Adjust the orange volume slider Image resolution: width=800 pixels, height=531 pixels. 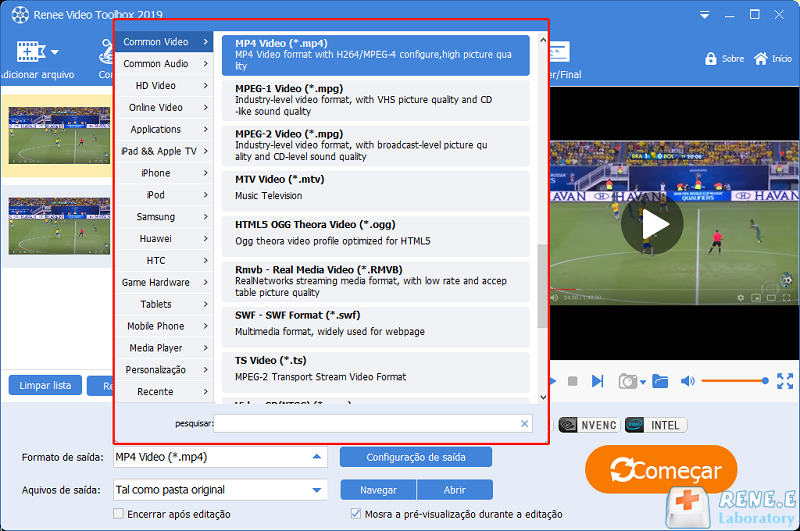735,381
